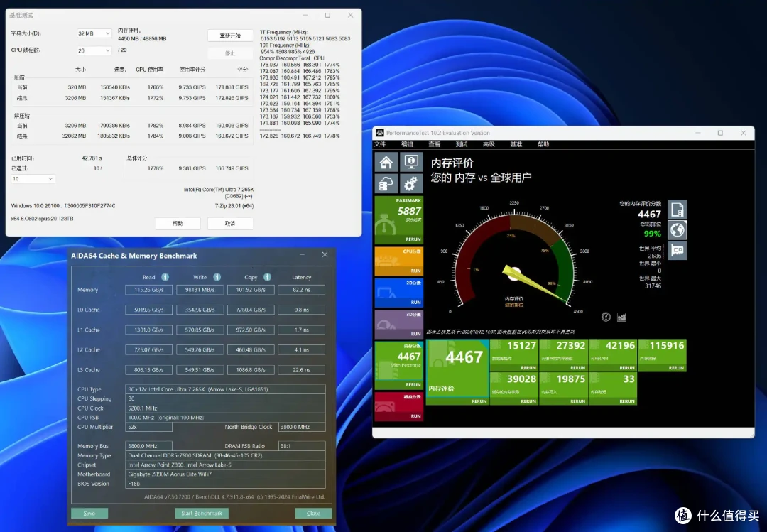Open the 基准 menu in PerformanceTest
This screenshot has height=532, width=767.
click(516, 144)
